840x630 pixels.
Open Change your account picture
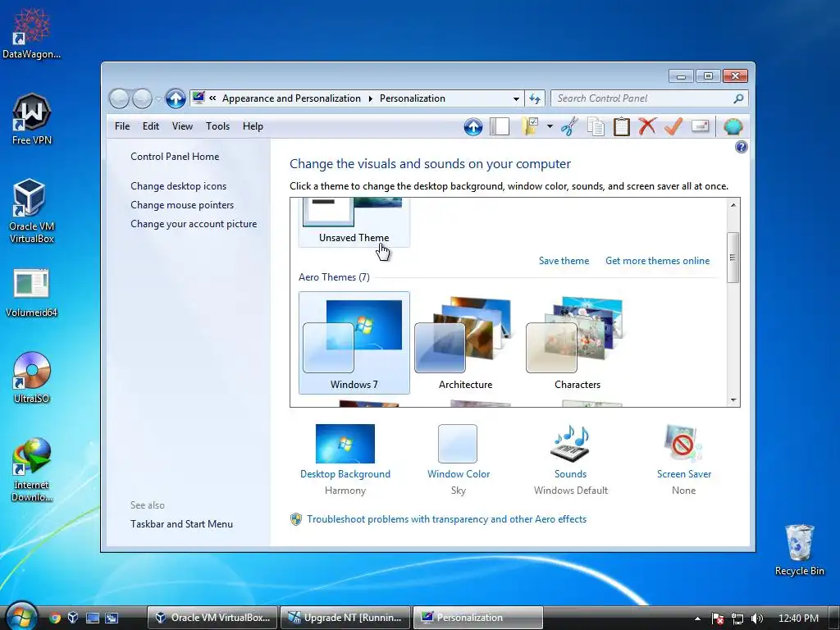194,224
